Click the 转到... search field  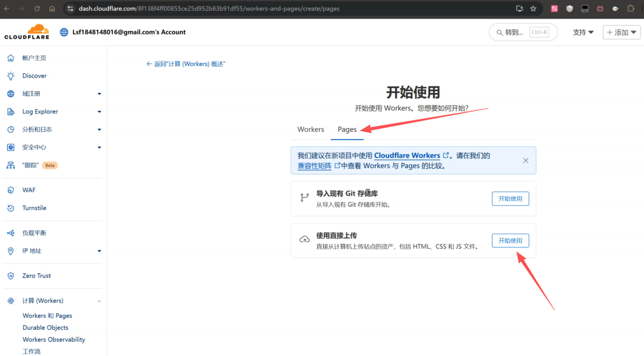[524, 32]
